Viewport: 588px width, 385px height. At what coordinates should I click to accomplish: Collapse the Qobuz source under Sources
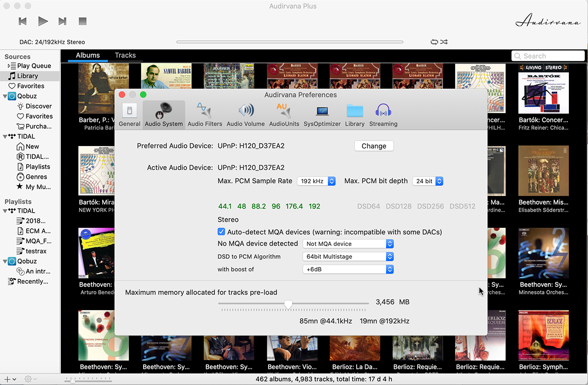(x=5, y=96)
